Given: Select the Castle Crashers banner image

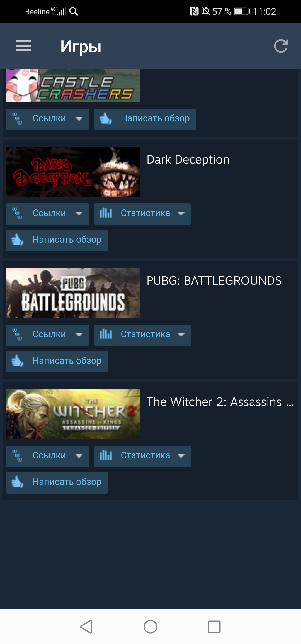Looking at the screenshot, I should 73,86.
